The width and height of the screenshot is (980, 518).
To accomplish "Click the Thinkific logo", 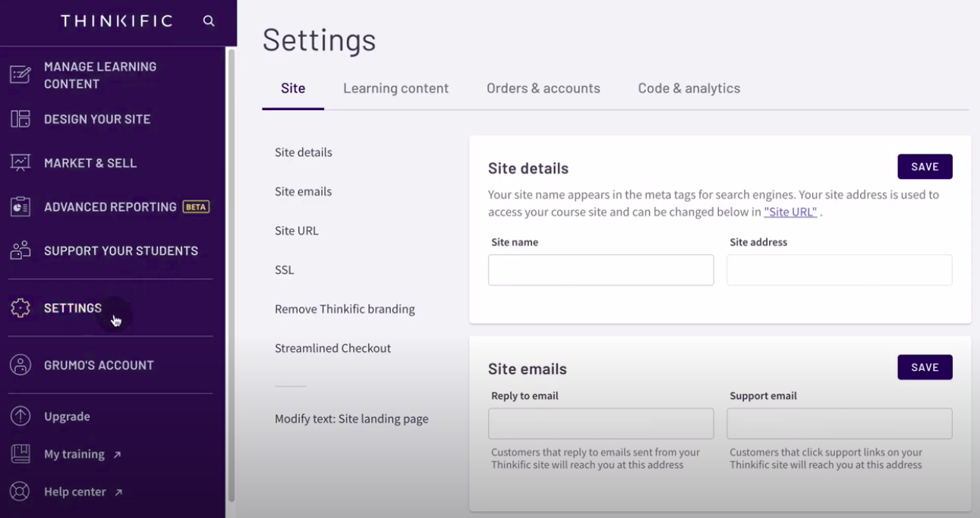I will click(x=117, y=21).
